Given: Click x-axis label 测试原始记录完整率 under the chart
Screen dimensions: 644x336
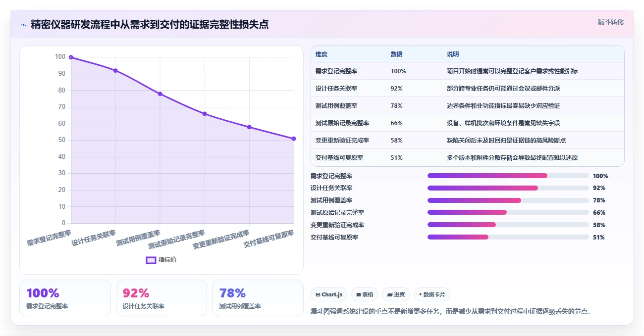Looking at the screenshot, I should point(176,240).
